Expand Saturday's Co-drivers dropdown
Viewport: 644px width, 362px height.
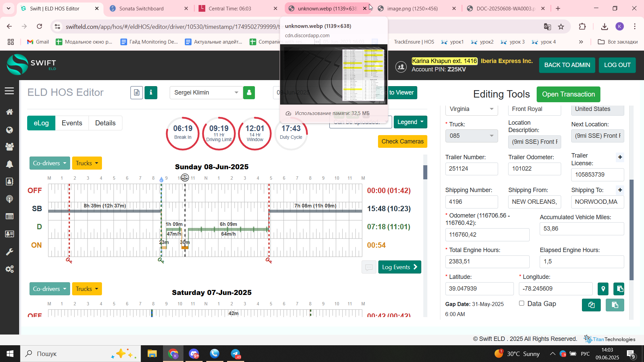(x=50, y=289)
